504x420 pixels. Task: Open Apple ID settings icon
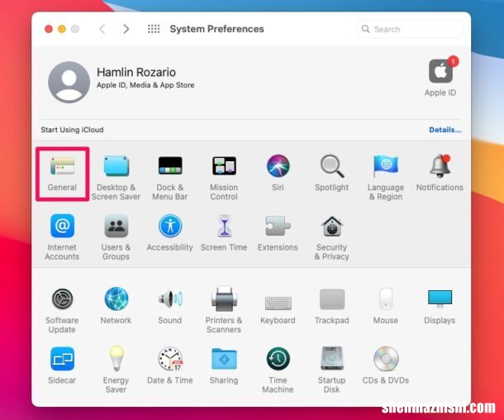[x=440, y=71]
